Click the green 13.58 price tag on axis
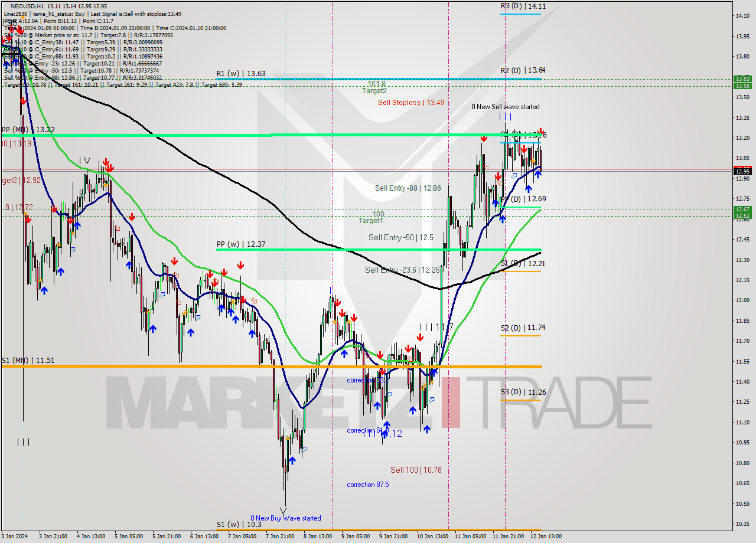This screenshot has width=756, height=543. click(x=742, y=86)
